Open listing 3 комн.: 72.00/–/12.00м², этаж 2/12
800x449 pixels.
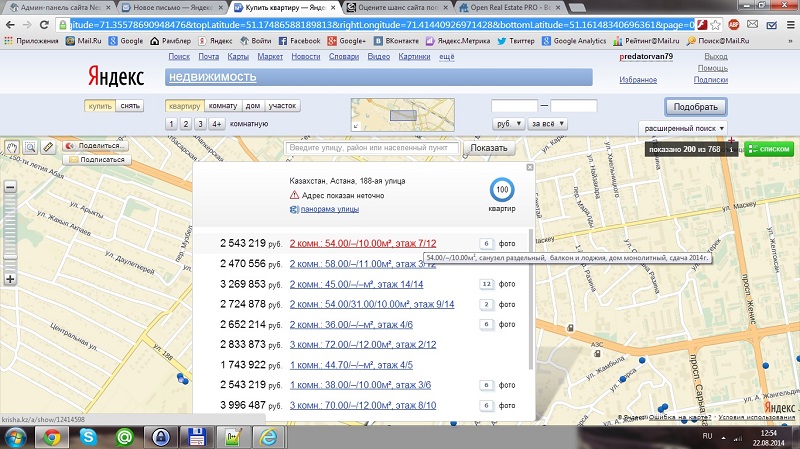tap(363, 344)
